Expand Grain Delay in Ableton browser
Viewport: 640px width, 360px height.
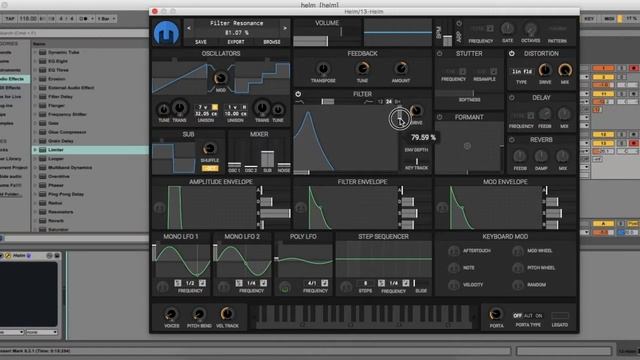tap(36, 141)
